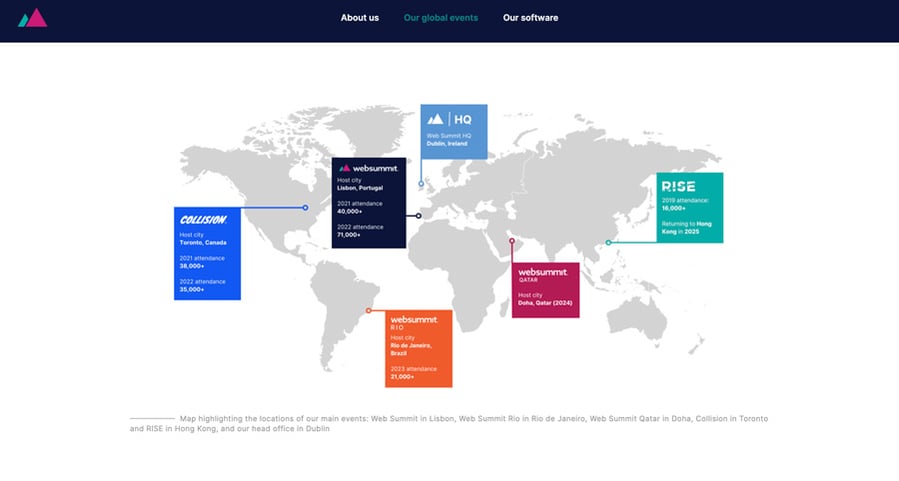Click 'Returning to Hong Kong in 2025' text
This screenshot has width=899, height=481.
(686, 228)
